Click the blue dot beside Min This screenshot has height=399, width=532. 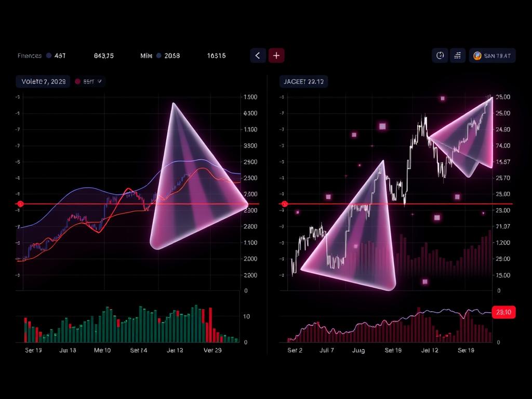tap(158, 56)
